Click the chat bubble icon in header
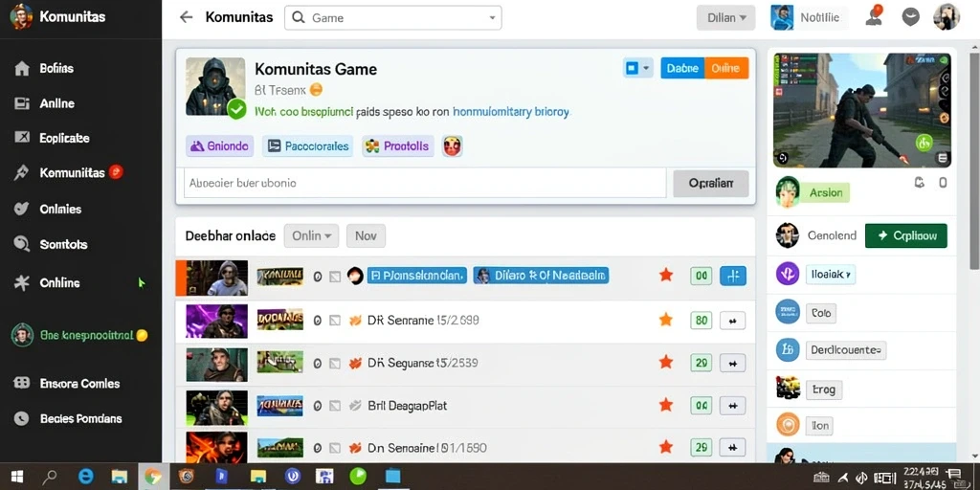Viewport: 980px width, 490px height. click(910, 17)
